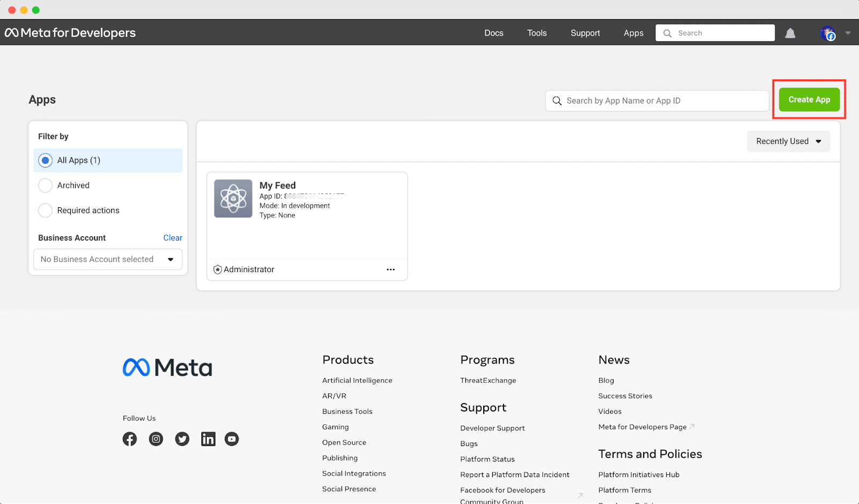Click the large Meta logo in footer
This screenshot has width=859, height=504.
coord(168,368)
